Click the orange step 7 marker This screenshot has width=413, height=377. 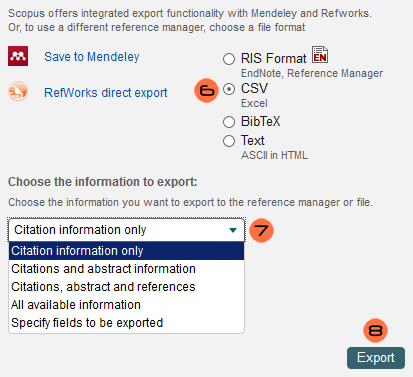(x=261, y=230)
